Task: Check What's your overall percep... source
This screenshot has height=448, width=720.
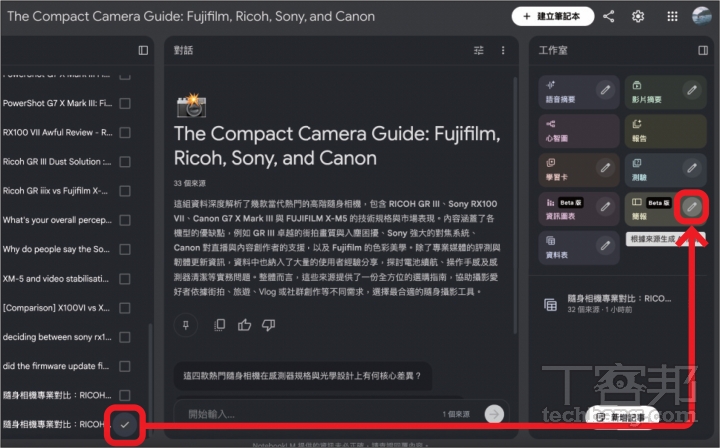Action: pos(124,220)
